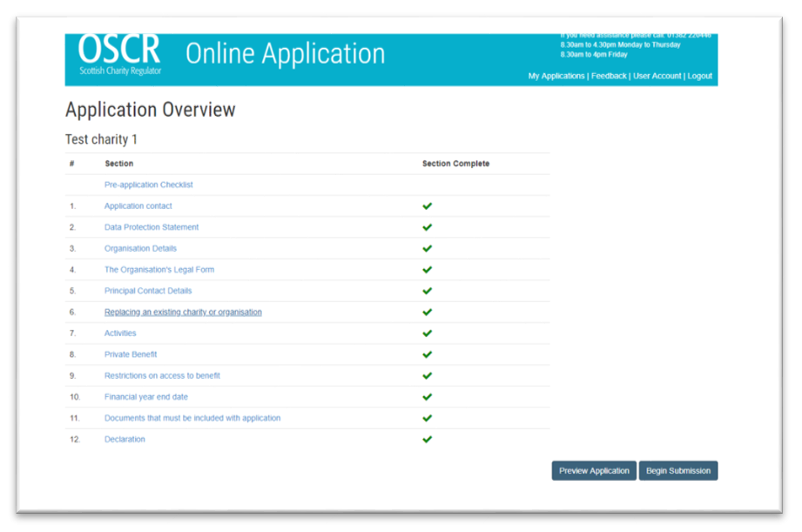Click the checkmark beside Organisation Details
Image resolution: width=802 pixels, height=532 pixels.
click(x=427, y=248)
